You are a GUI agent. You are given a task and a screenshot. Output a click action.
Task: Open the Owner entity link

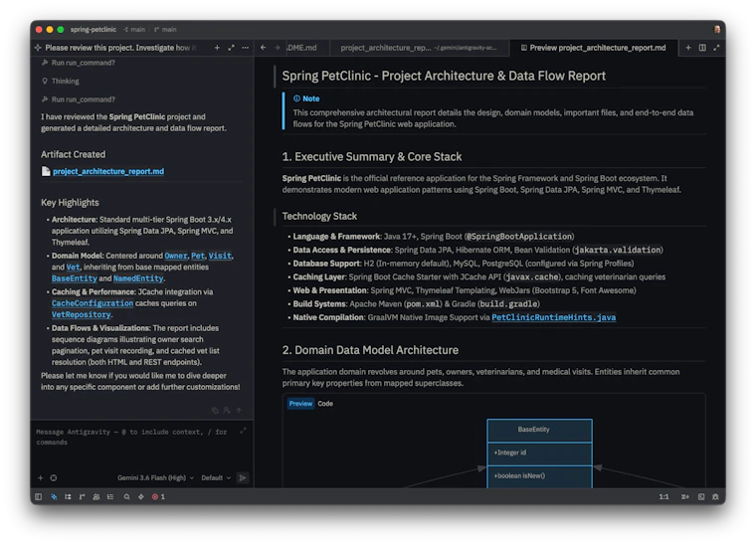[x=175, y=256]
